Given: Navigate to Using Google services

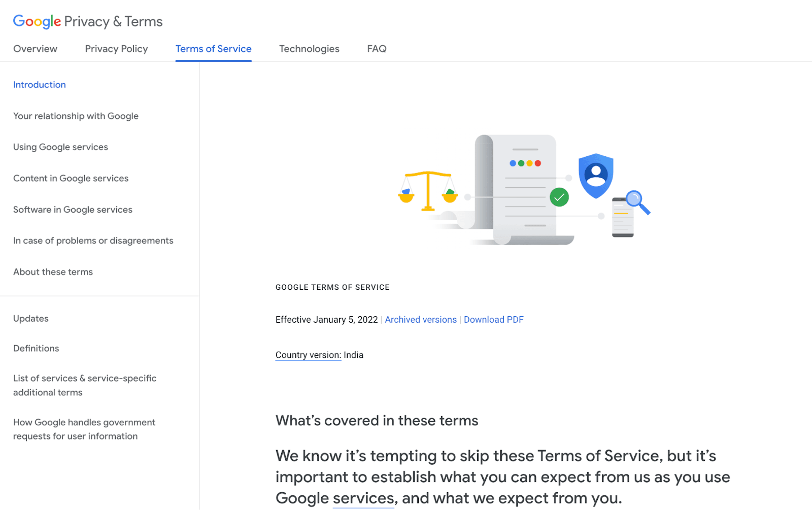Looking at the screenshot, I should [x=60, y=147].
